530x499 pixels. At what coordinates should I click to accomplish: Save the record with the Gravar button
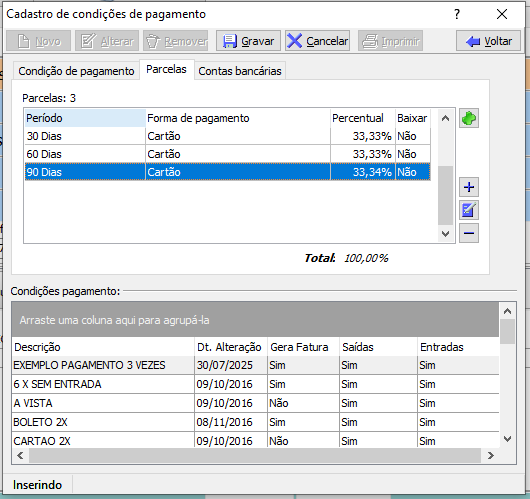[x=248, y=41]
